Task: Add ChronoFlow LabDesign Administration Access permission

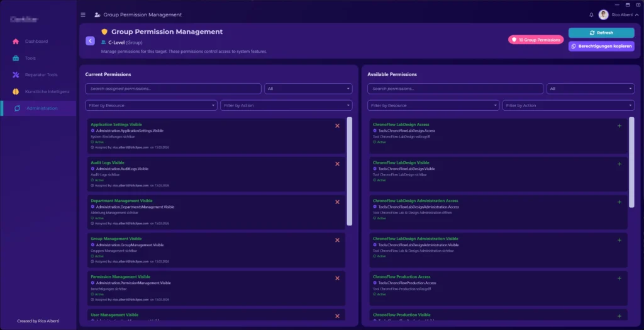Action: [619, 202]
